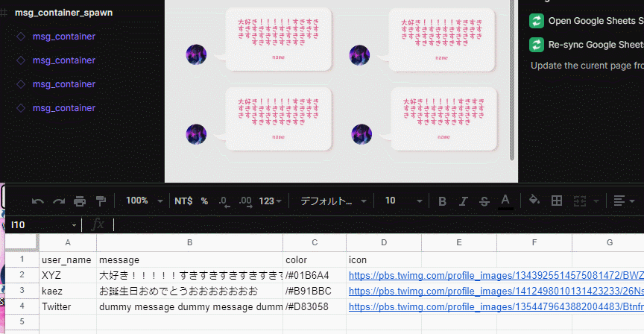Click into the formula bar

[378, 224]
